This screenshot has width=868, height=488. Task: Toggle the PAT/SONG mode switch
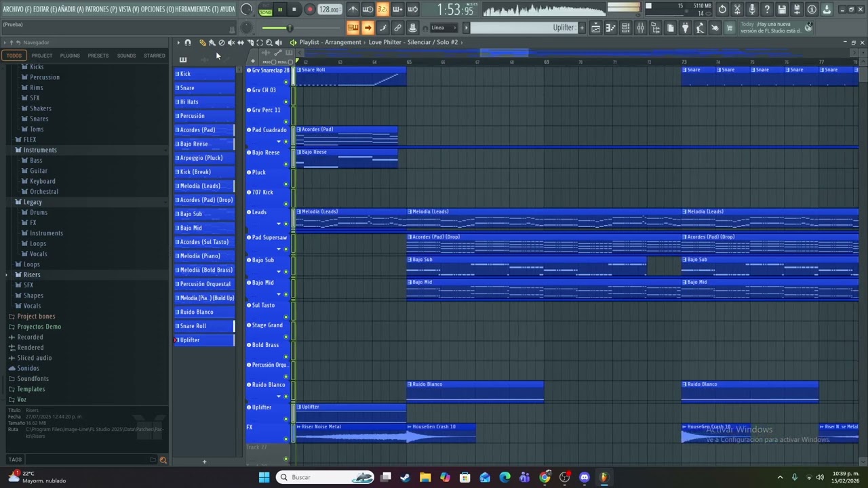pyautogui.click(x=265, y=9)
